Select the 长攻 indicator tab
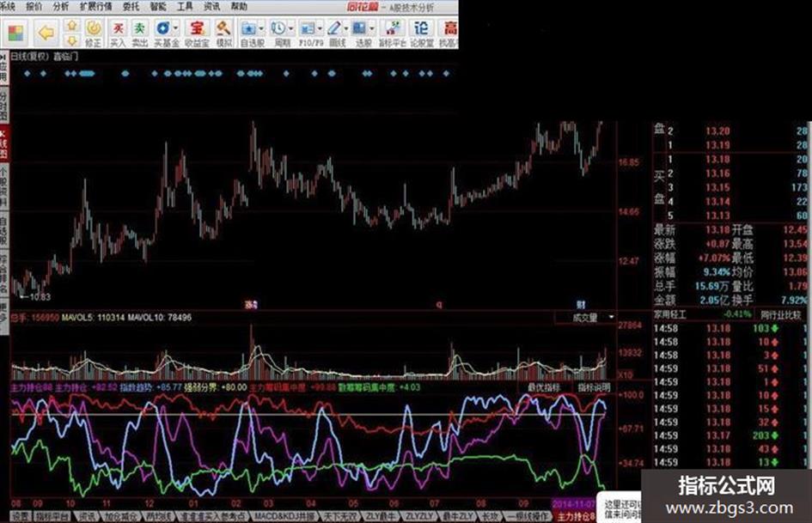Screen dimensions: 812x523 click(x=490, y=516)
